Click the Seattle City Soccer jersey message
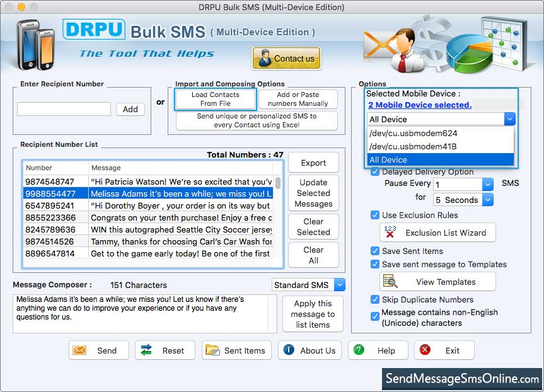Screen dimensions: 544x392 (181, 229)
